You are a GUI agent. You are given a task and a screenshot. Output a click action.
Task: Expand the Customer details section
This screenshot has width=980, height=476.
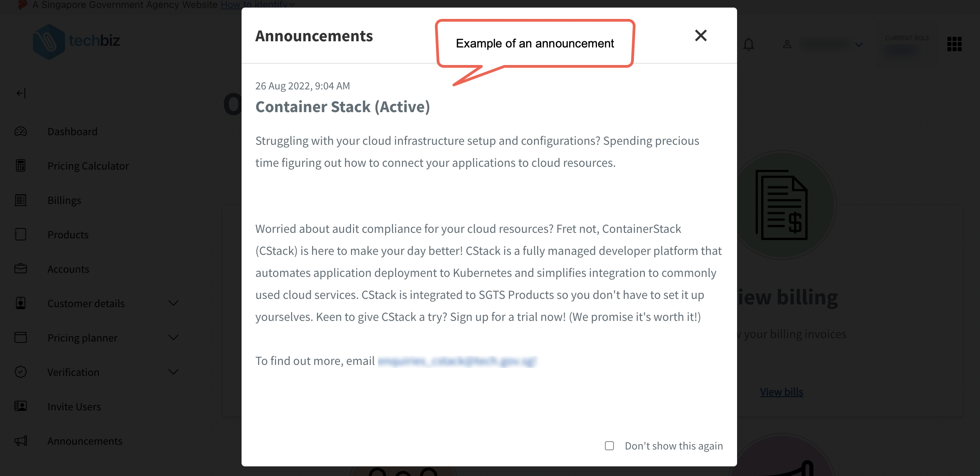[x=173, y=303]
